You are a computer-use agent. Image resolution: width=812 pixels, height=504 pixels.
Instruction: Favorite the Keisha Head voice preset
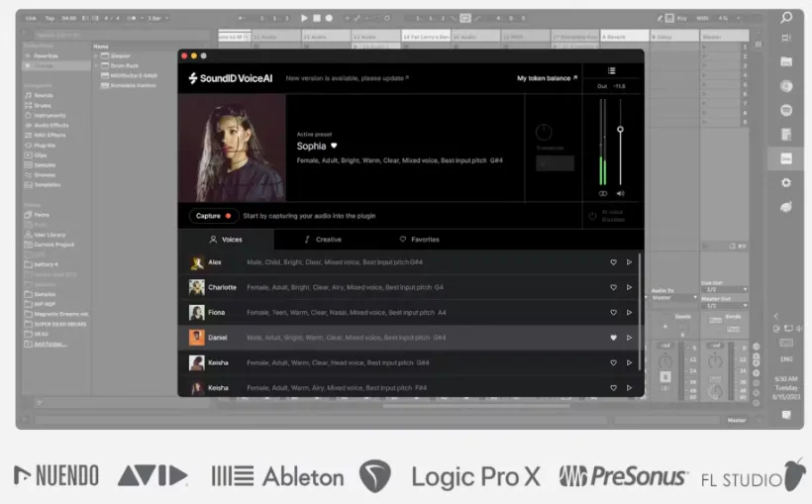(613, 363)
